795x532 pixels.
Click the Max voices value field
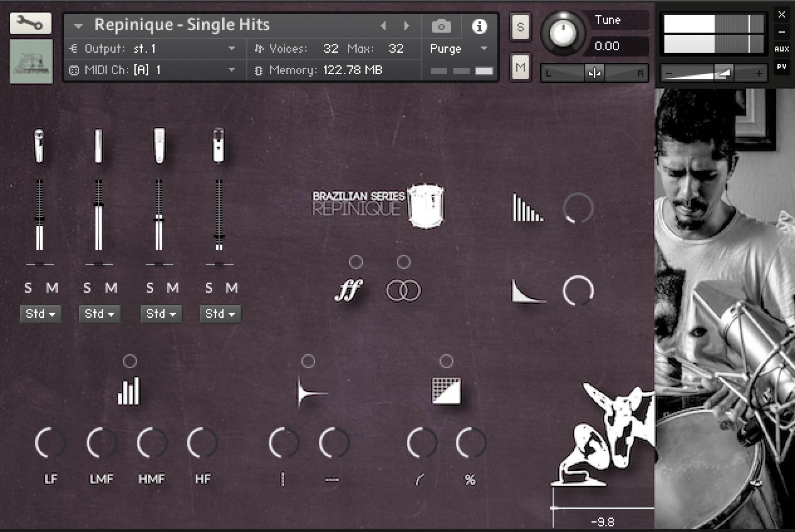pyautogui.click(x=396, y=48)
